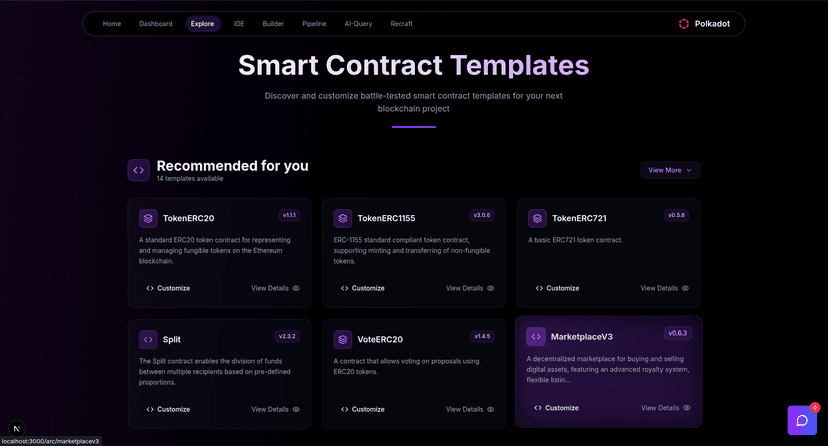Click the eye icon on VoteERC20 card
Image resolution: width=828 pixels, height=446 pixels.
491,409
